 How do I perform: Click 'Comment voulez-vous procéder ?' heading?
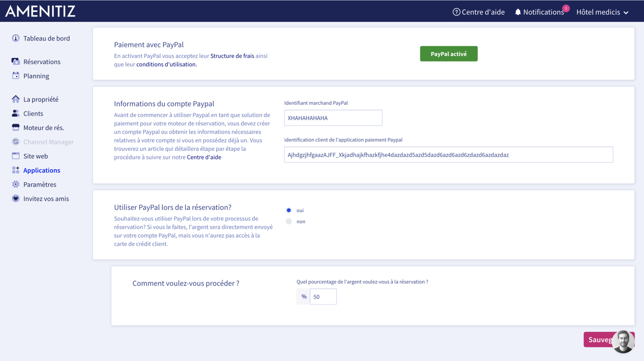click(x=186, y=283)
